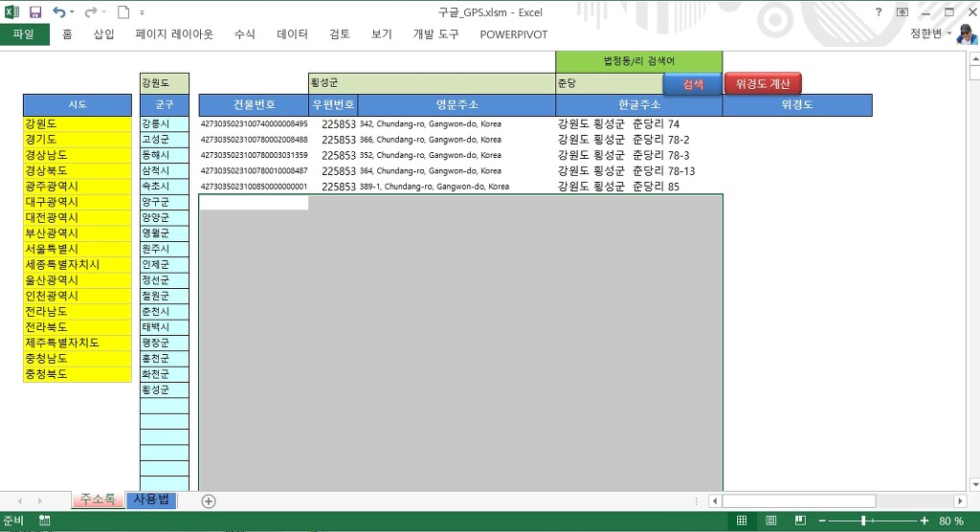Switch to Page Layout view icon
980x532 pixels.
pyautogui.click(x=771, y=521)
